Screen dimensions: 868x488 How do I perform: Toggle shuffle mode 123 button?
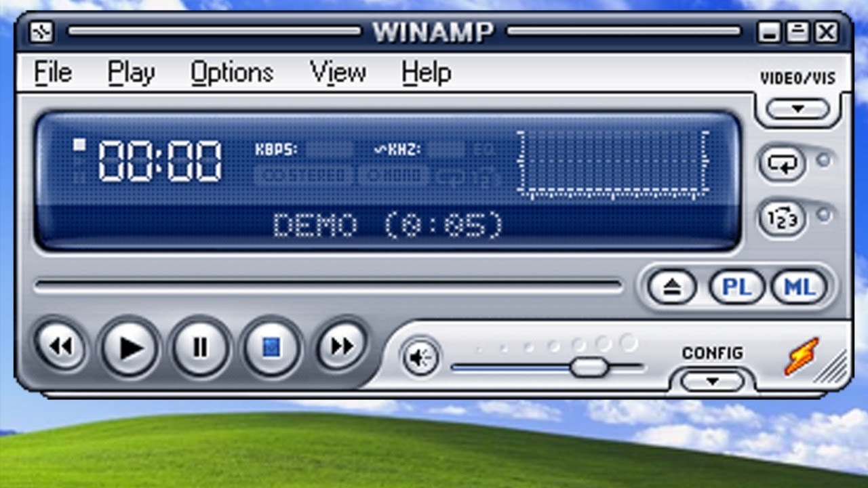(x=783, y=219)
